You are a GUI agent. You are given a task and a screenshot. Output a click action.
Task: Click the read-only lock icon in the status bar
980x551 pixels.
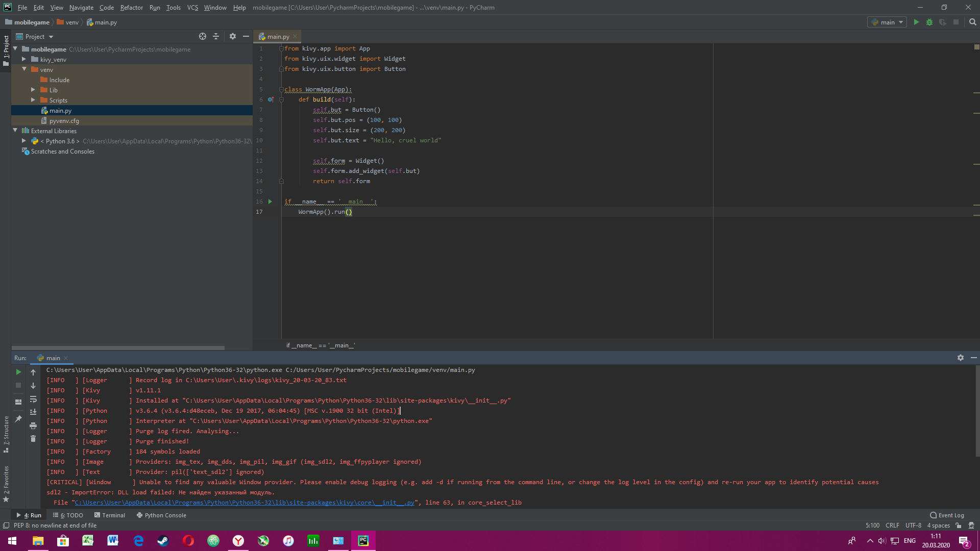(958, 525)
